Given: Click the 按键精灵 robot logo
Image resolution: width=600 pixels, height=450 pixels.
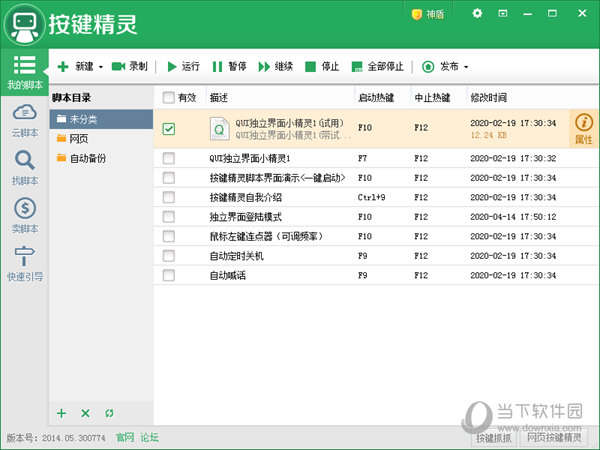Looking at the screenshot, I should point(24,24).
